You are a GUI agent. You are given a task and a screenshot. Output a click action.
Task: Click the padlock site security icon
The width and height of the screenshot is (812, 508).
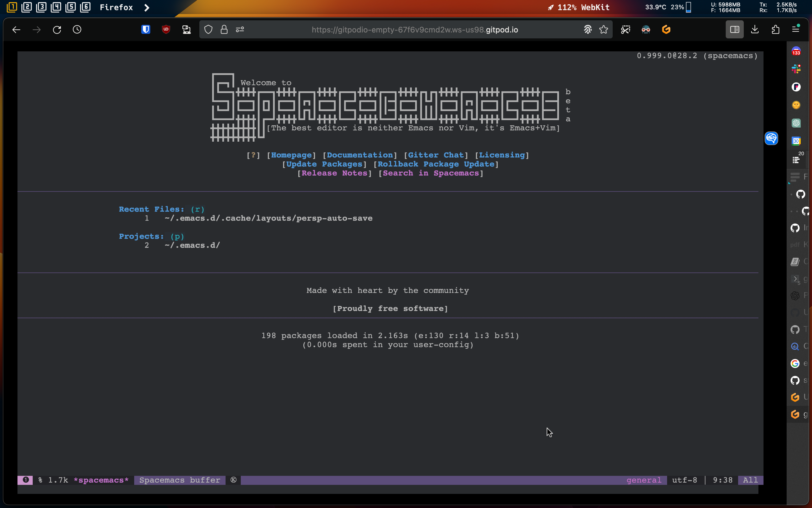point(224,30)
